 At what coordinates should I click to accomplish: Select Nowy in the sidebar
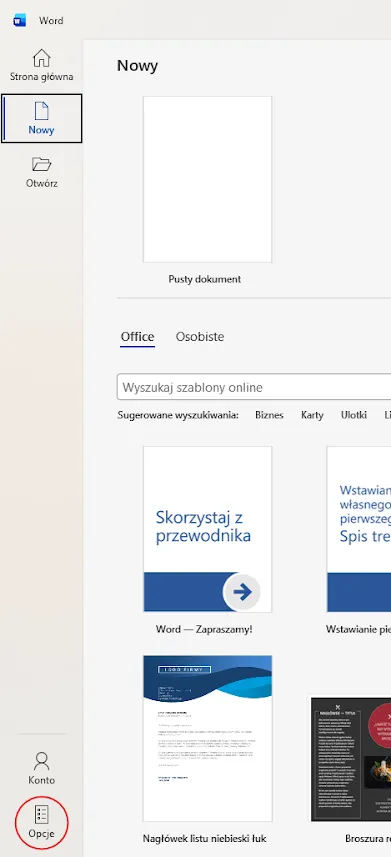click(x=42, y=118)
